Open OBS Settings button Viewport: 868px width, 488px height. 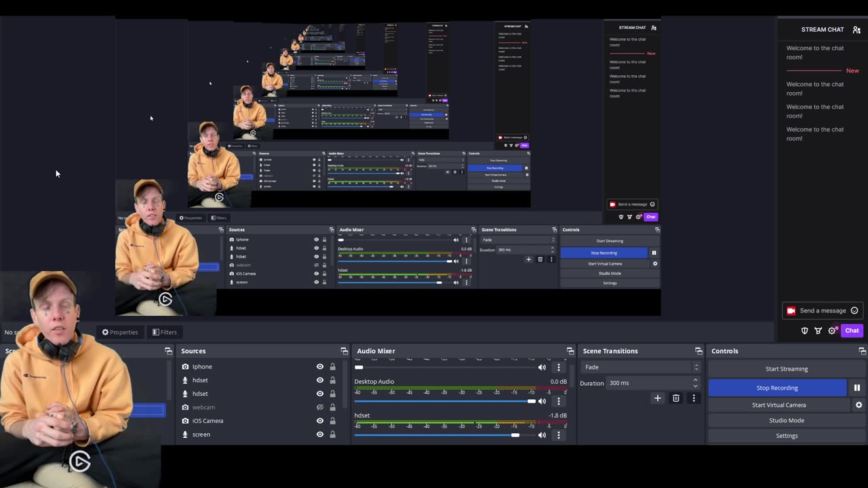tap(787, 436)
